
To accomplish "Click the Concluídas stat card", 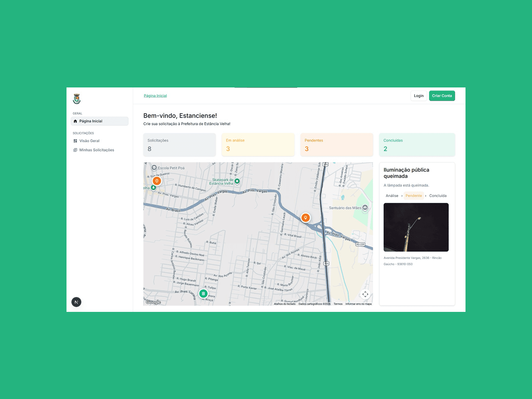I will (x=417, y=145).
